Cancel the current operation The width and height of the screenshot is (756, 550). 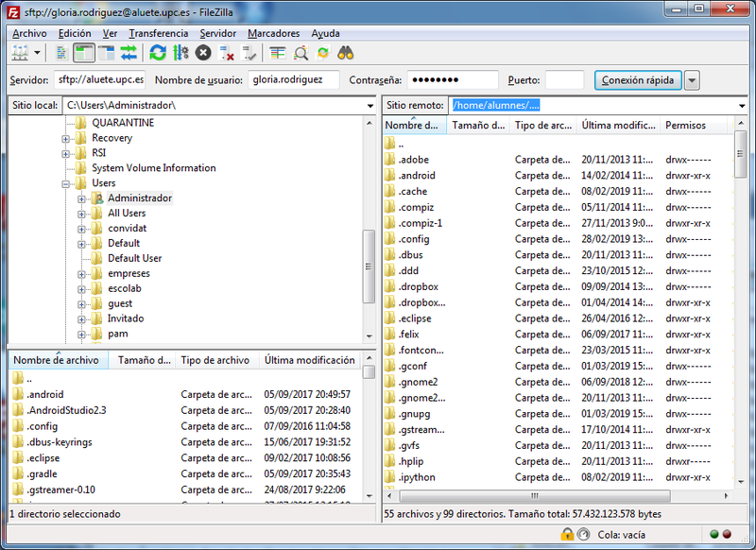(x=201, y=53)
